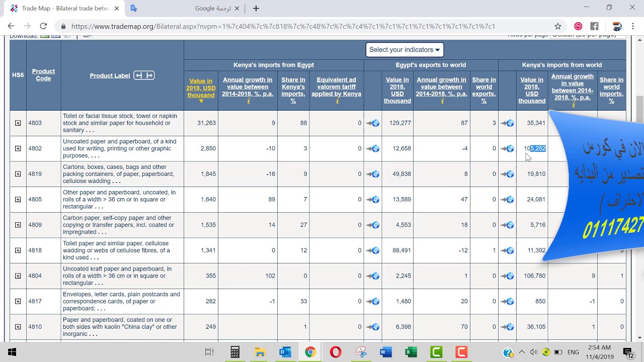Open Word from the taskbar

click(386, 352)
